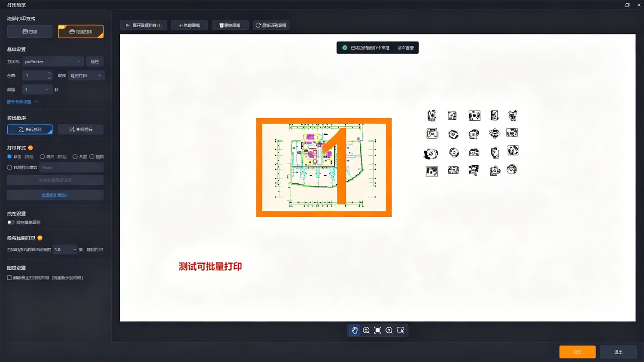Expand the frame list panel
The height and width of the screenshot is (362, 644).
pos(143,25)
